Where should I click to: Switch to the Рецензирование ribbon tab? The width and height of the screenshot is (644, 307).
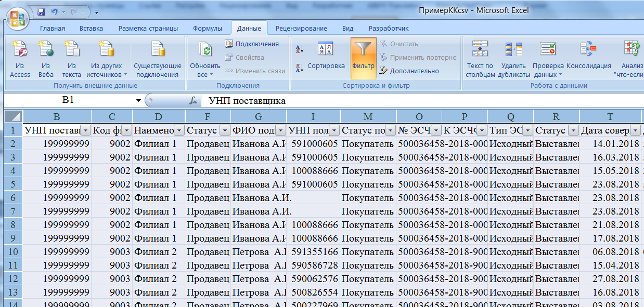click(x=301, y=28)
